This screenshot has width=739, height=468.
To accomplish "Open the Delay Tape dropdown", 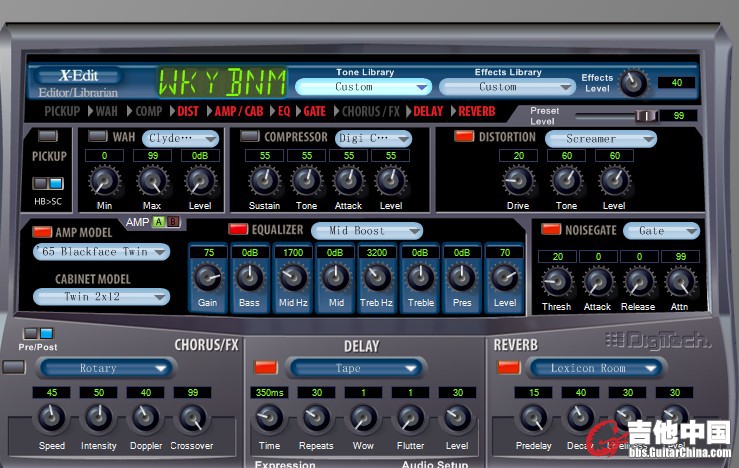I will [x=356, y=368].
